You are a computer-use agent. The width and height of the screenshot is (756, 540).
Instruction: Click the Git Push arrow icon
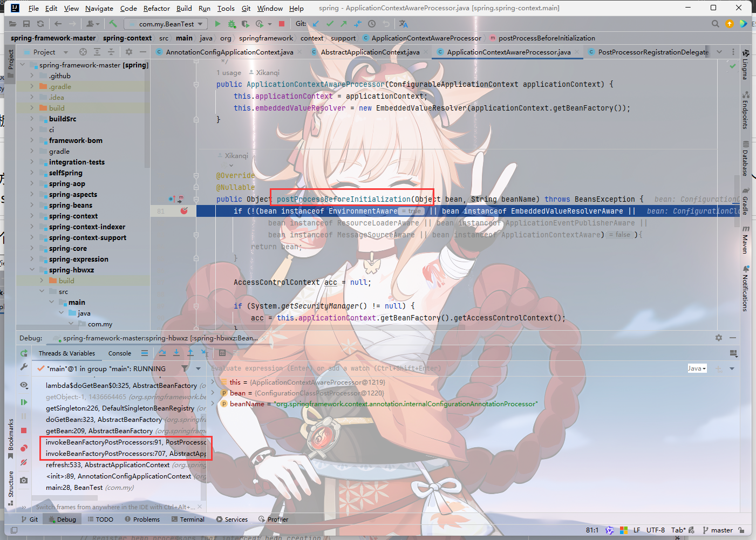point(344,24)
